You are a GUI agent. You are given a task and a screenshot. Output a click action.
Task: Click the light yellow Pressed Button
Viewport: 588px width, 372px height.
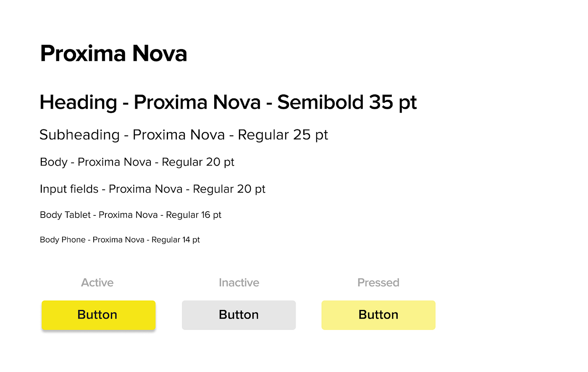378,315
